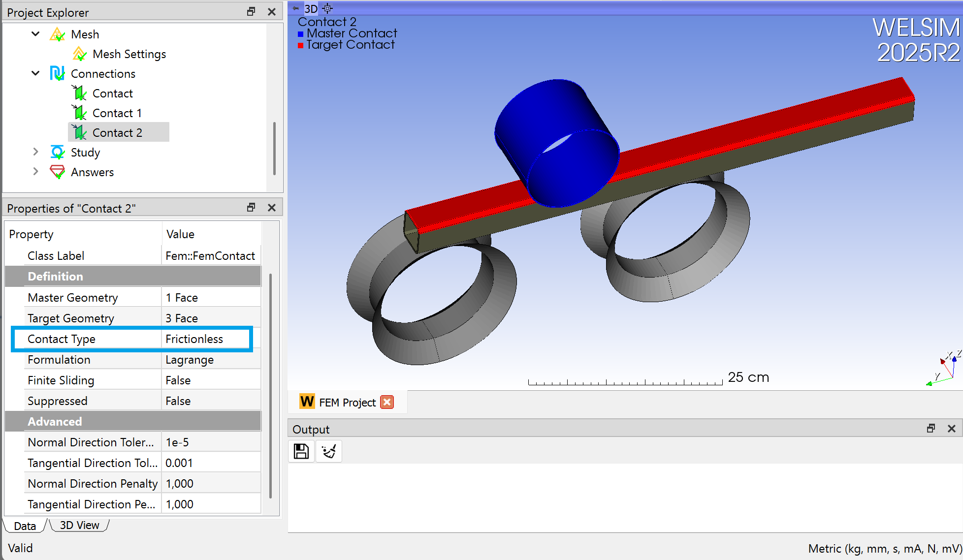Clear the output window with broom icon

(x=329, y=451)
